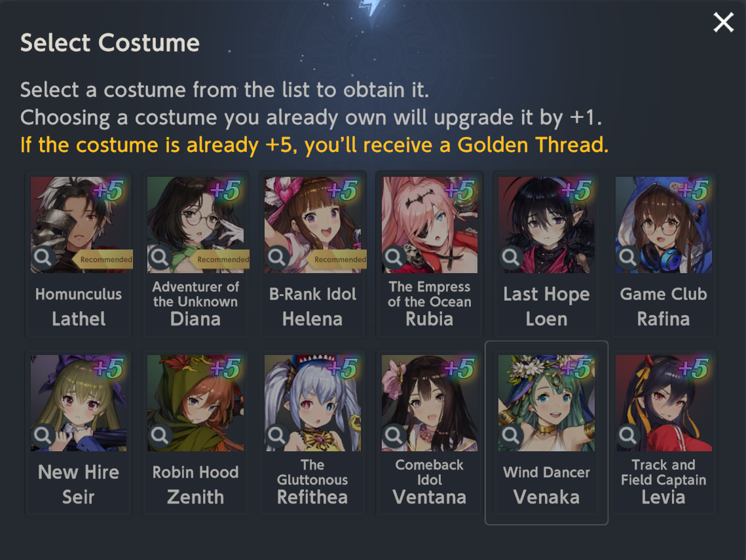Pick the Game Club Rafina costume portrait
This screenshot has width=746, height=560.
tap(663, 225)
